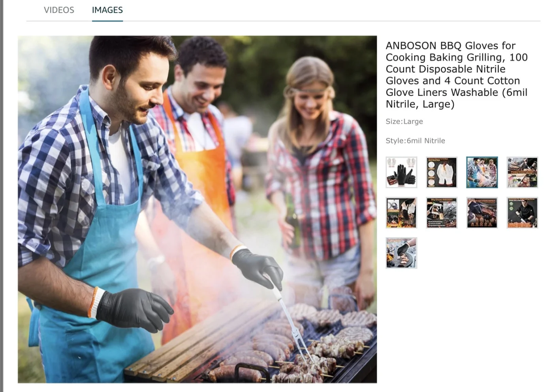Open the thumbnail with flames along the bottom
The height and width of the screenshot is (392, 553).
401,213
